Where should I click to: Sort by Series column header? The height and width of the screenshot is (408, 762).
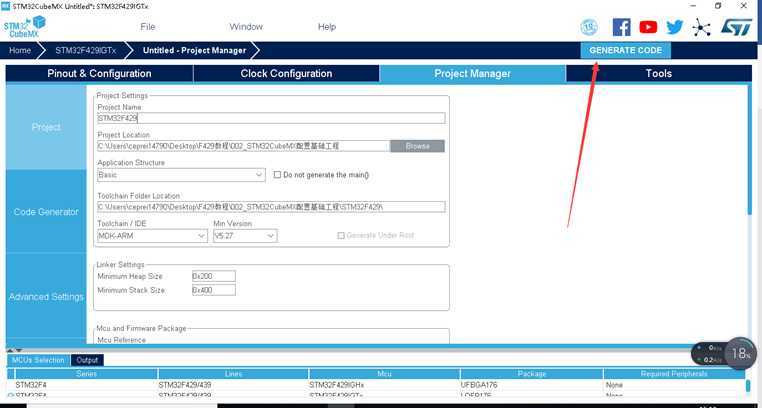coord(87,374)
